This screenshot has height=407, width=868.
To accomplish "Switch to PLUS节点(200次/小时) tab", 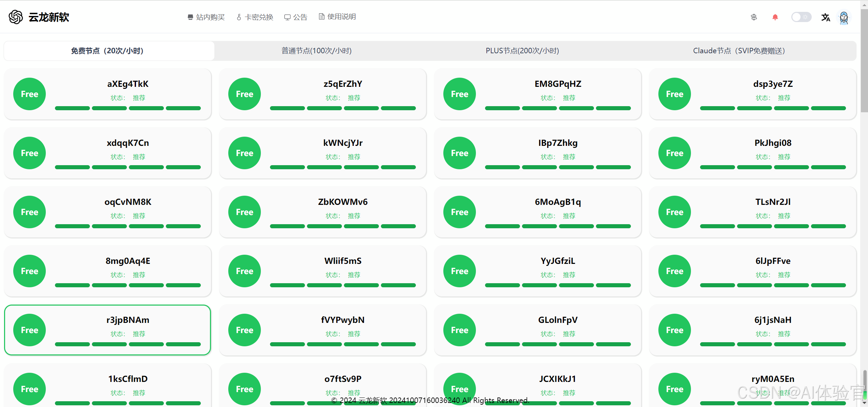I will click(x=522, y=51).
